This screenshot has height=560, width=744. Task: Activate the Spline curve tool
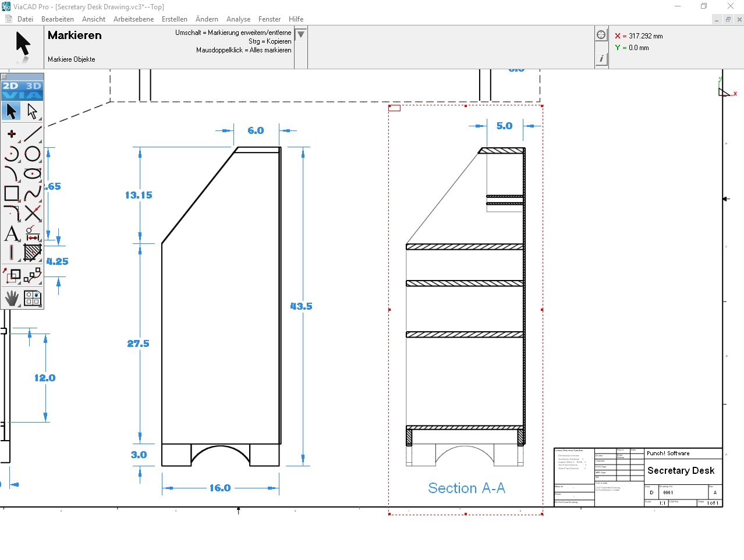click(33, 194)
